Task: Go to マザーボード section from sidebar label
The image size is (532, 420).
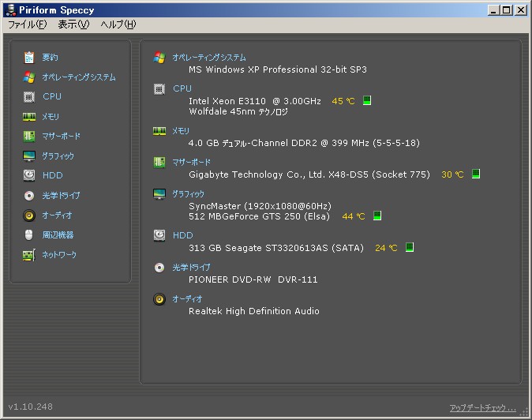Action: [61, 137]
